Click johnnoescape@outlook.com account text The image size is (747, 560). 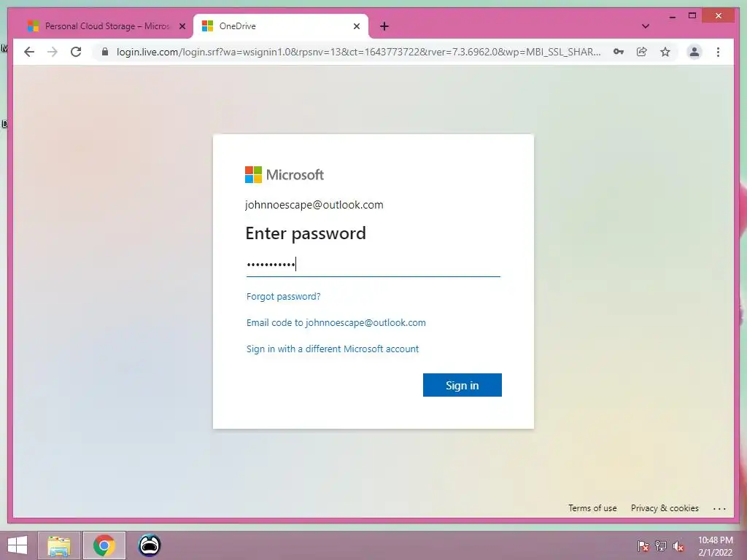[x=314, y=205]
